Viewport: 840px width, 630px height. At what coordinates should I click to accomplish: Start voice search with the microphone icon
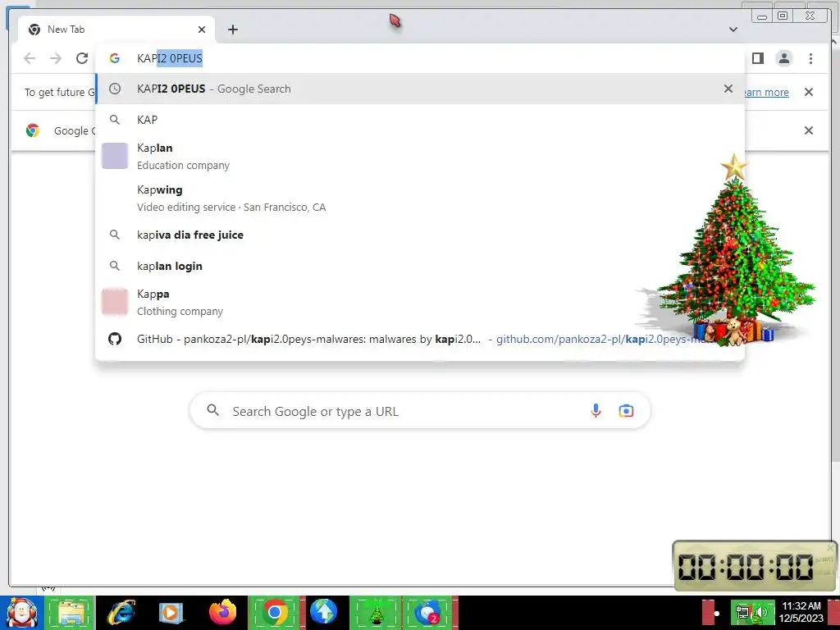pyautogui.click(x=596, y=411)
